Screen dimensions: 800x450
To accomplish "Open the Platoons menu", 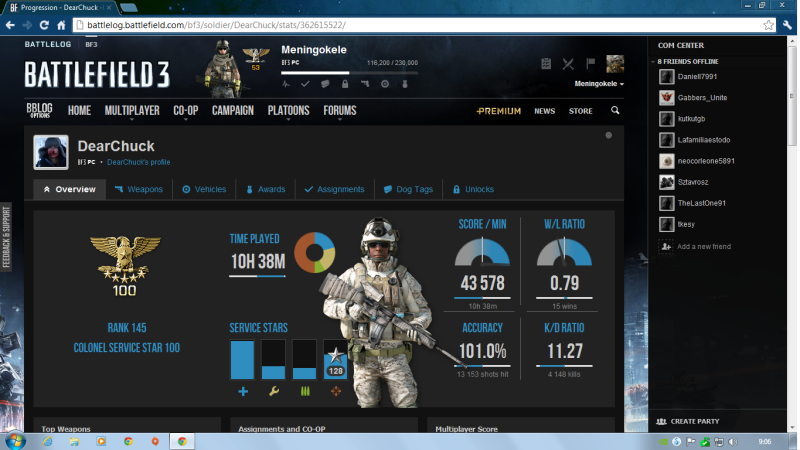I will click(288, 111).
